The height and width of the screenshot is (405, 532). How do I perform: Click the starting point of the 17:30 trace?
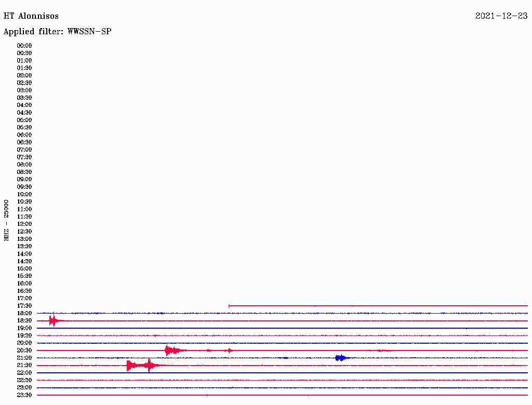tap(229, 306)
